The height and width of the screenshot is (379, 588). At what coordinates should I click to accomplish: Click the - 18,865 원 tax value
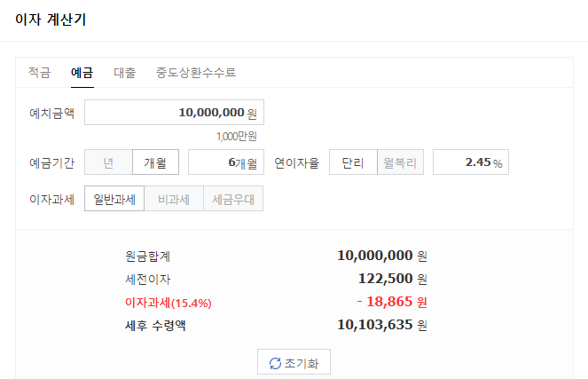(392, 302)
